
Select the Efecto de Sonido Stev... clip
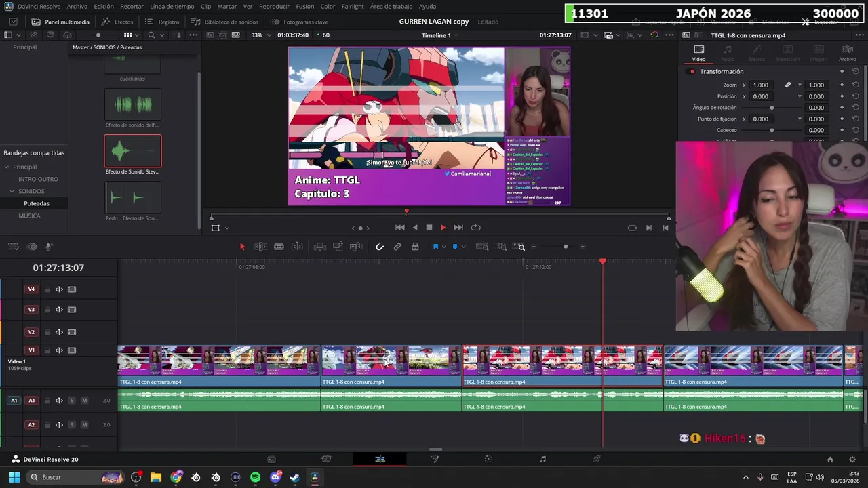click(x=133, y=151)
